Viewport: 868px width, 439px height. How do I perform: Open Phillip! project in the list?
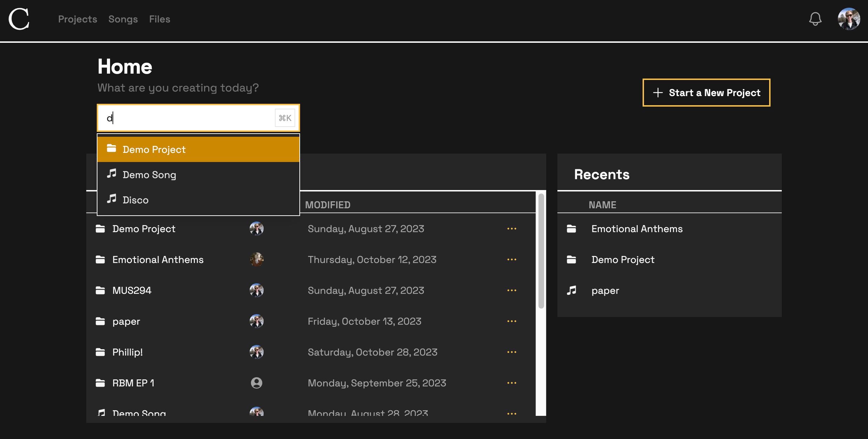tap(128, 352)
